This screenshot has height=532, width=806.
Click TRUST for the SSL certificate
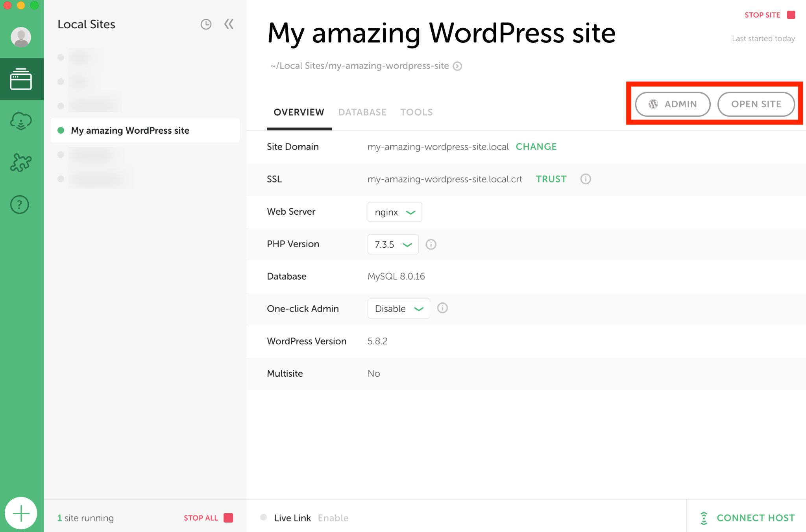pos(551,179)
